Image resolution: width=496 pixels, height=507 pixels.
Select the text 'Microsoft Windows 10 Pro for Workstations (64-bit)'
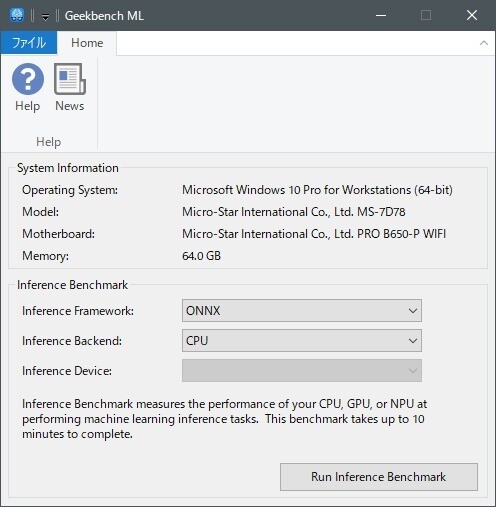[x=317, y=190]
